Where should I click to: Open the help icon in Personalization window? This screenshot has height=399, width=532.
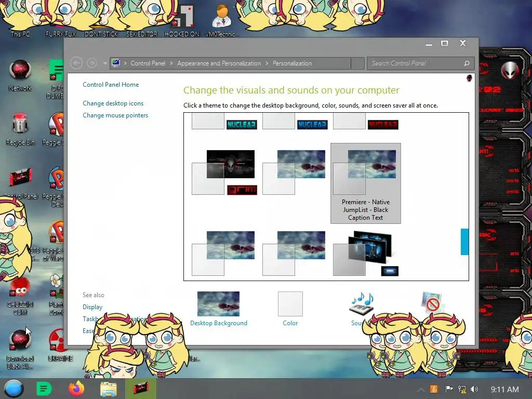[x=469, y=78]
